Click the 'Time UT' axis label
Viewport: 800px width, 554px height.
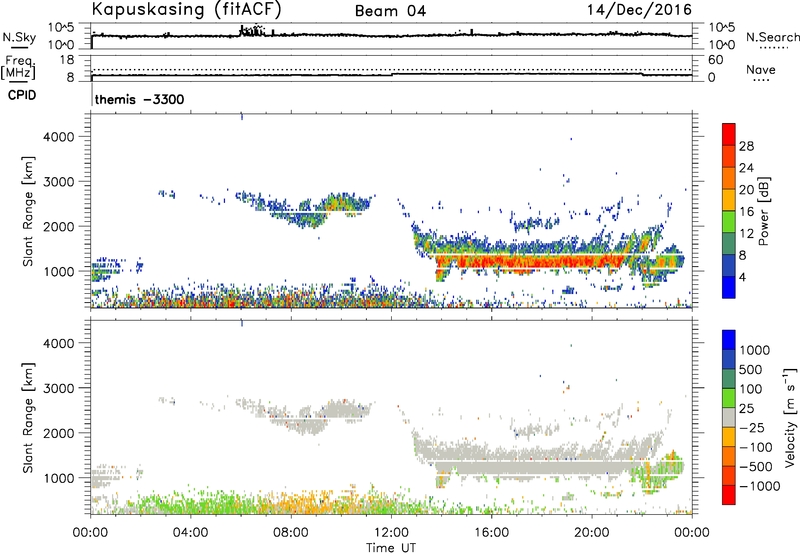391,548
